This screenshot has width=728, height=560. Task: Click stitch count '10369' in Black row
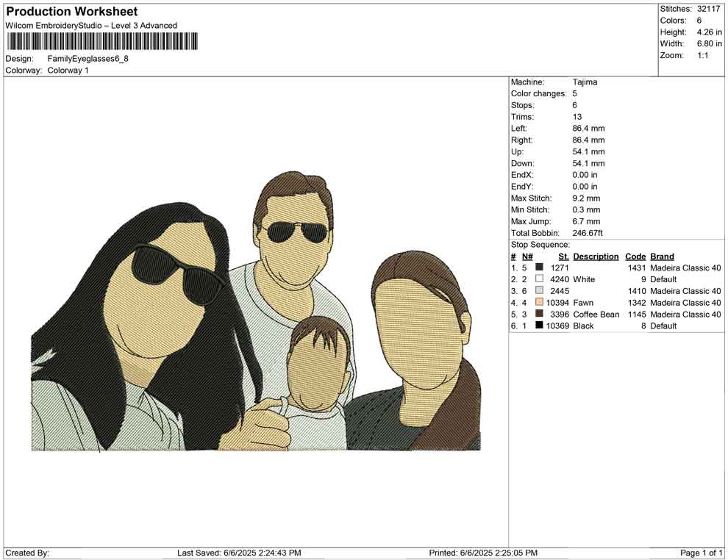click(557, 326)
